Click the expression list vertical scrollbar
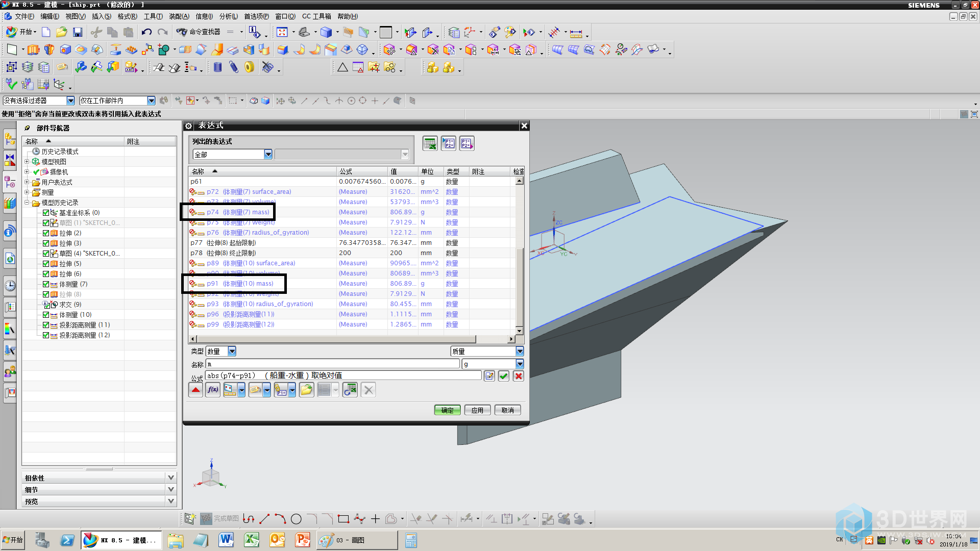The width and height of the screenshot is (980, 551). [519, 256]
